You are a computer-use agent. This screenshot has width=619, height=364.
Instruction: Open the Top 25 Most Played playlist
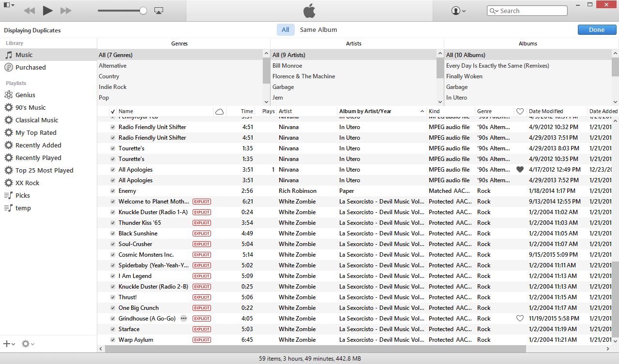coord(48,171)
